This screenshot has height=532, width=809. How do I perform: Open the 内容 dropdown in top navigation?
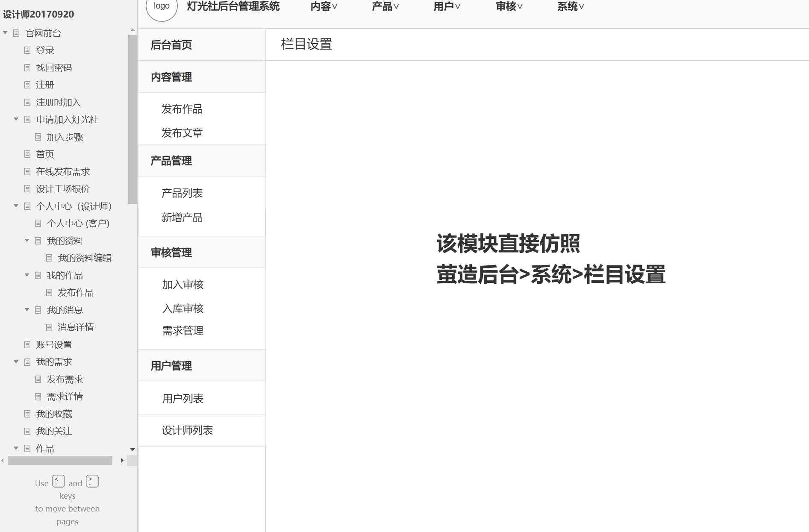[324, 6]
